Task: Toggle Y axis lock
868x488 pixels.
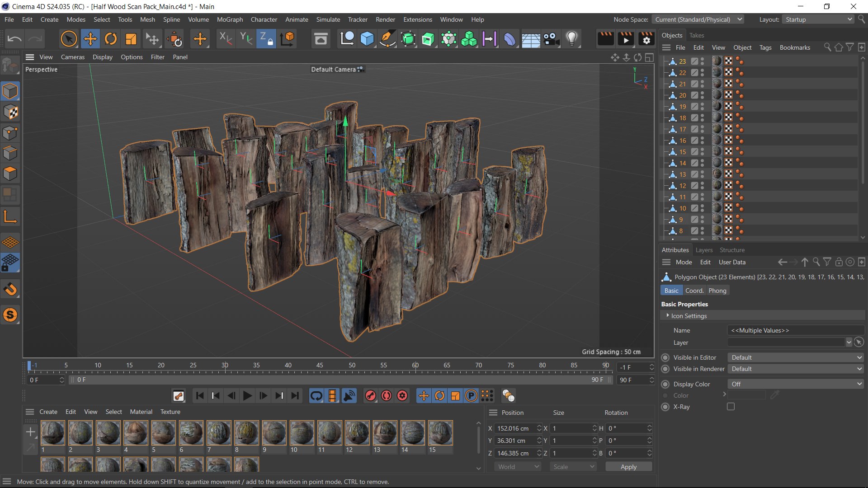Action: click(x=245, y=39)
